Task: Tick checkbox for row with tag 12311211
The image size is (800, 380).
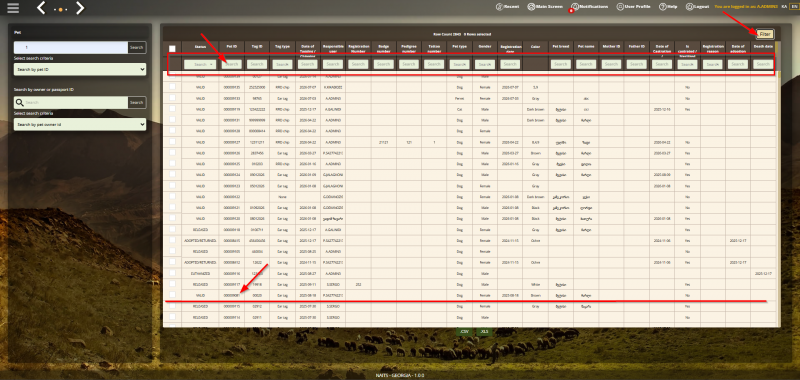Action: [x=172, y=142]
